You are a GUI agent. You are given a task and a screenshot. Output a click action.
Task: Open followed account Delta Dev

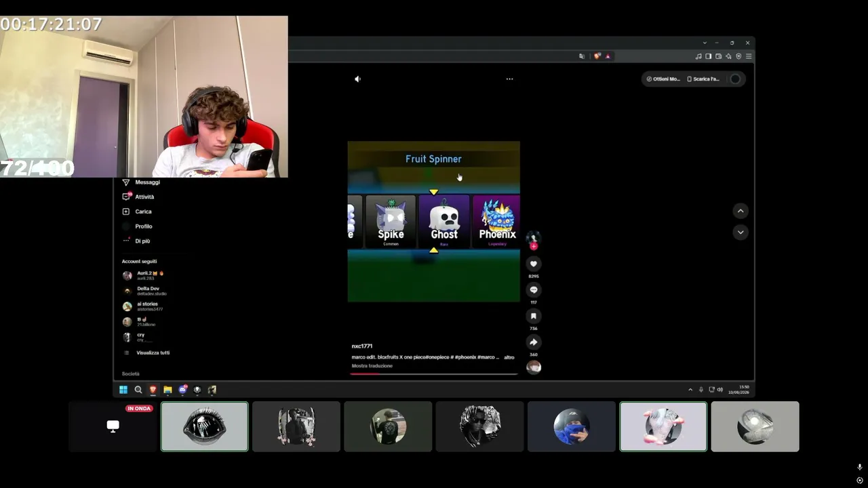tap(144, 291)
